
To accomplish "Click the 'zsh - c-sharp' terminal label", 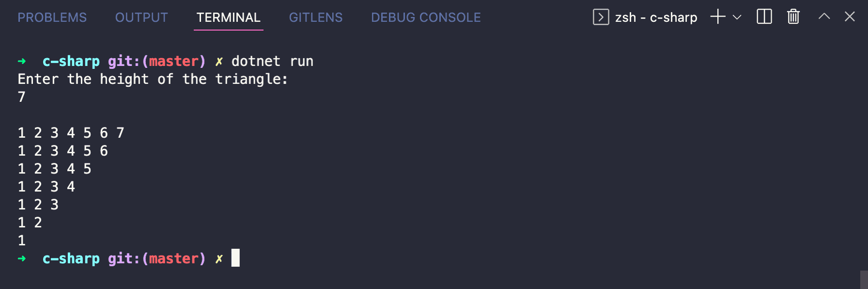I will [656, 17].
